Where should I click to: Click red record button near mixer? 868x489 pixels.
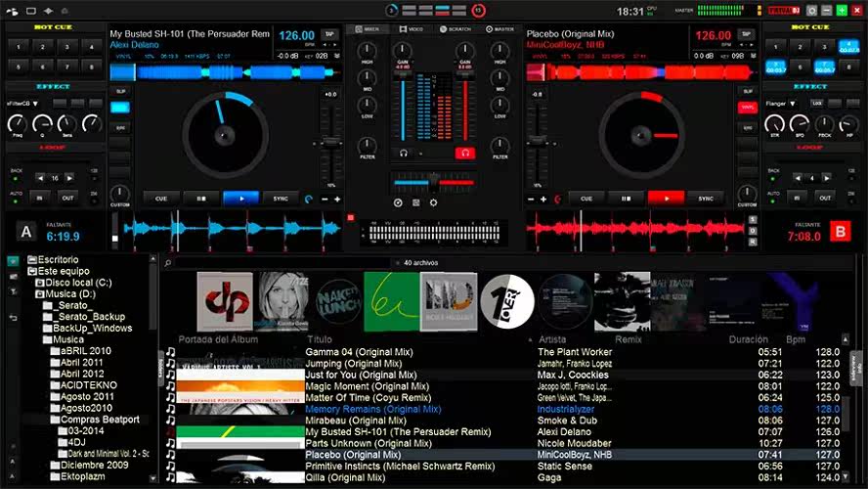pos(350,218)
